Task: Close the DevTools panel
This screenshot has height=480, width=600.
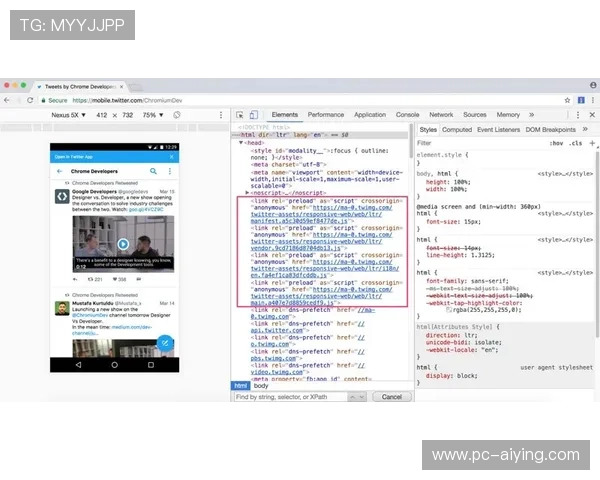Action: click(590, 115)
